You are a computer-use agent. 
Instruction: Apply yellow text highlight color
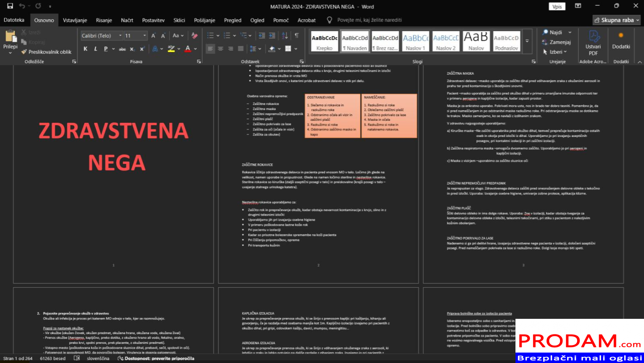[x=171, y=49]
